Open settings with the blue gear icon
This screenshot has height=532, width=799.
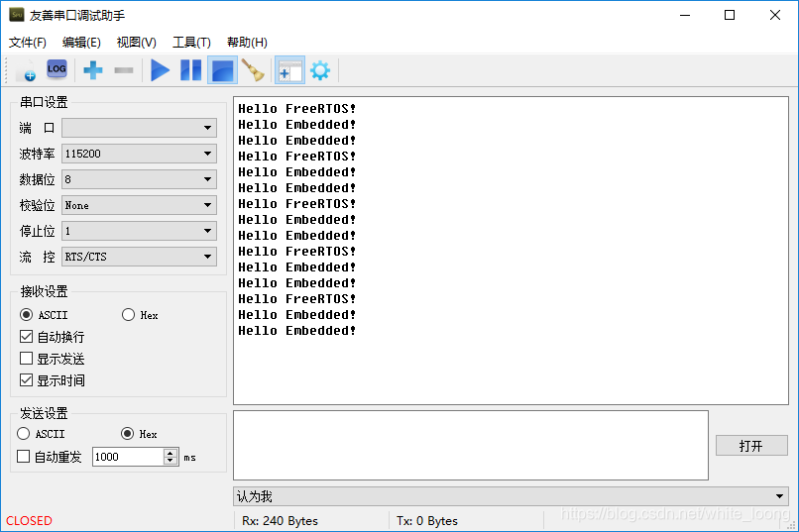click(x=320, y=70)
